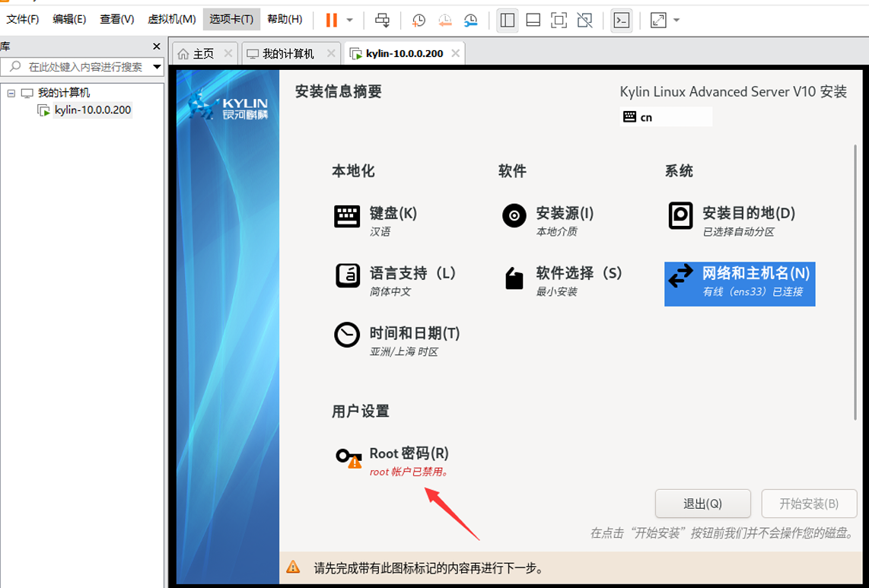Click the 开始安装(B) button
The width and height of the screenshot is (869, 588).
click(809, 504)
